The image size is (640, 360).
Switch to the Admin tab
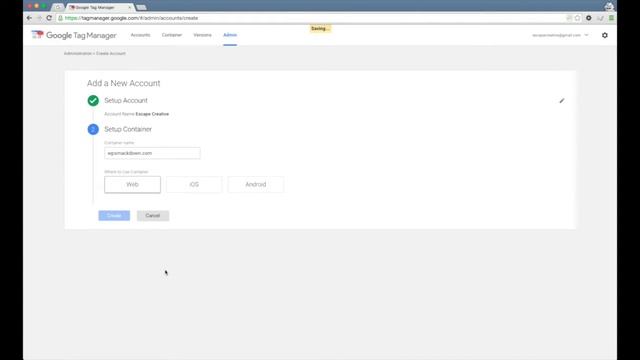tap(230, 35)
